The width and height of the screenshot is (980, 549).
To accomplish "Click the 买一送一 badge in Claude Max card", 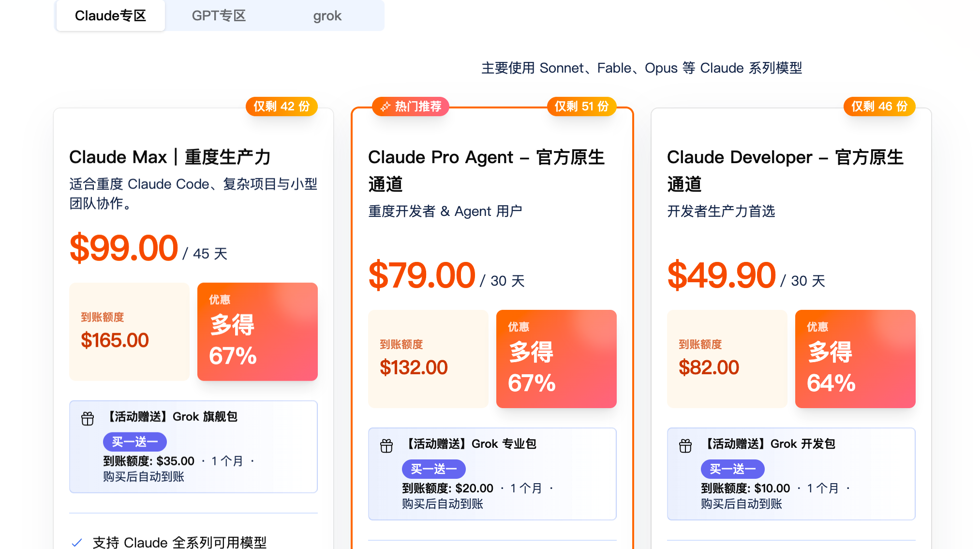I will pos(135,442).
